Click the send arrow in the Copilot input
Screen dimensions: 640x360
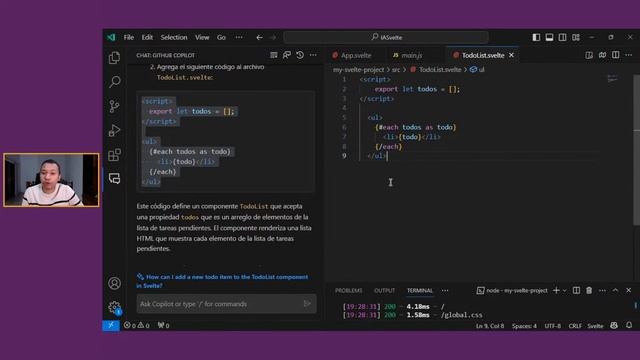[x=307, y=304]
